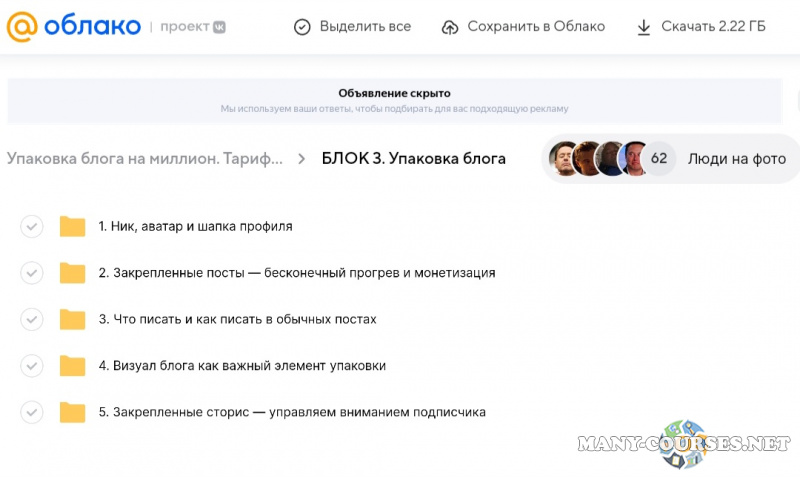Tick checkbox for Ник, аватар и шапка профиля
The height and width of the screenshot is (477, 800).
(x=32, y=226)
